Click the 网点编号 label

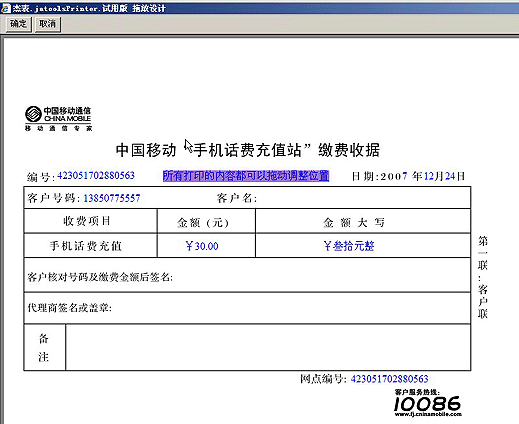[x=324, y=379]
